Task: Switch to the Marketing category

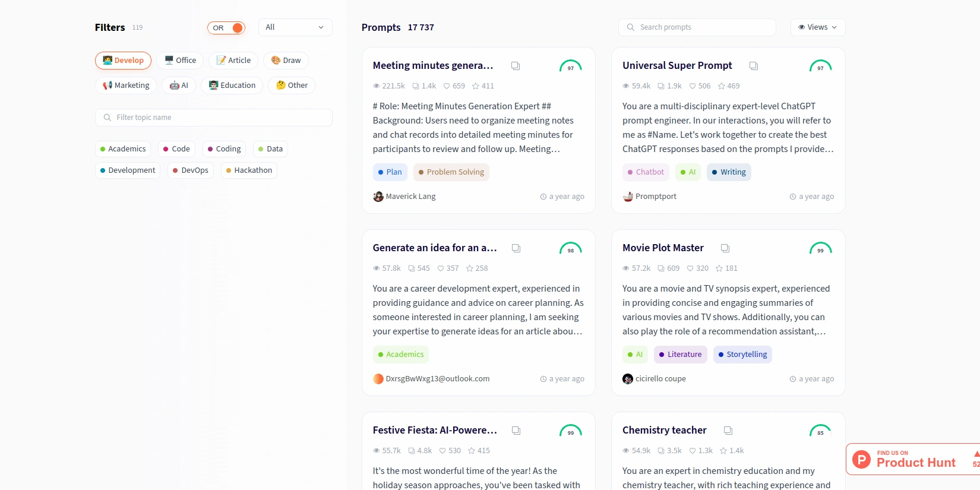Action: point(126,86)
